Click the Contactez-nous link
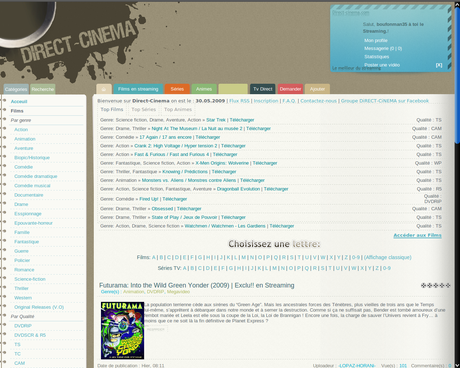 [x=318, y=101]
